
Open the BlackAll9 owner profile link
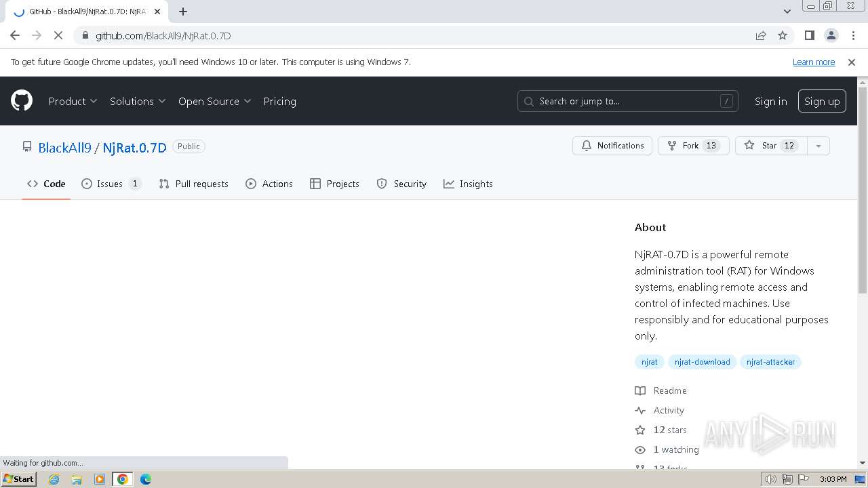coord(64,147)
